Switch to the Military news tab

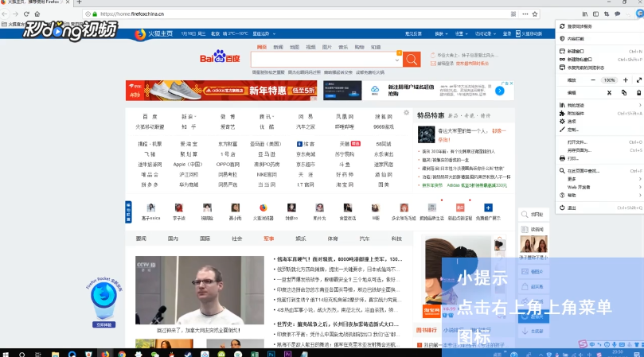pyautogui.click(x=268, y=239)
